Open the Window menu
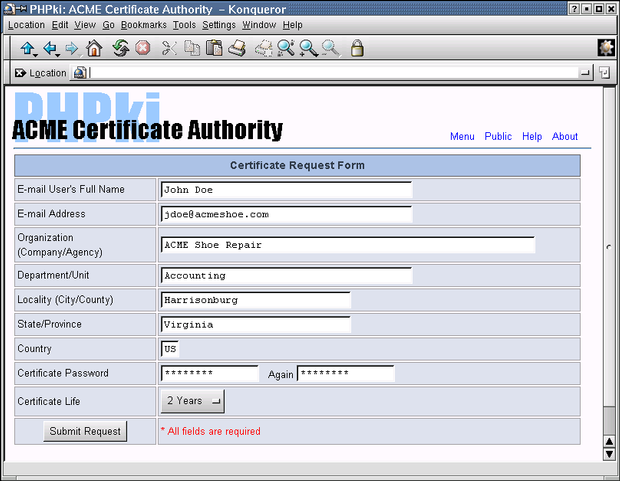This screenshot has height=481, width=620. (x=259, y=25)
